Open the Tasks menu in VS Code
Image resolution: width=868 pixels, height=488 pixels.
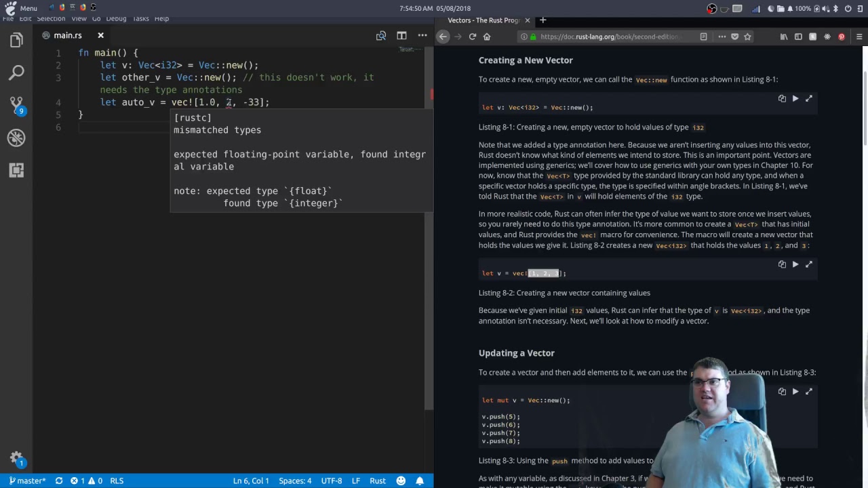tap(140, 18)
